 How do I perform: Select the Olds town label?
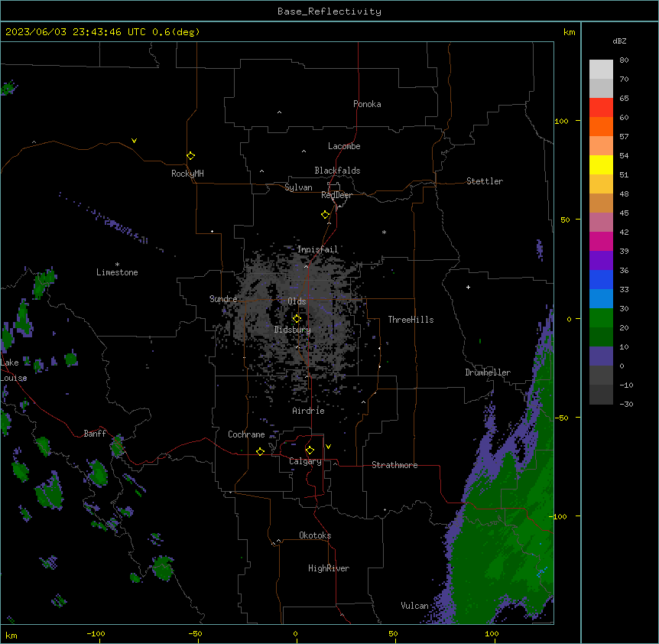[297, 301]
